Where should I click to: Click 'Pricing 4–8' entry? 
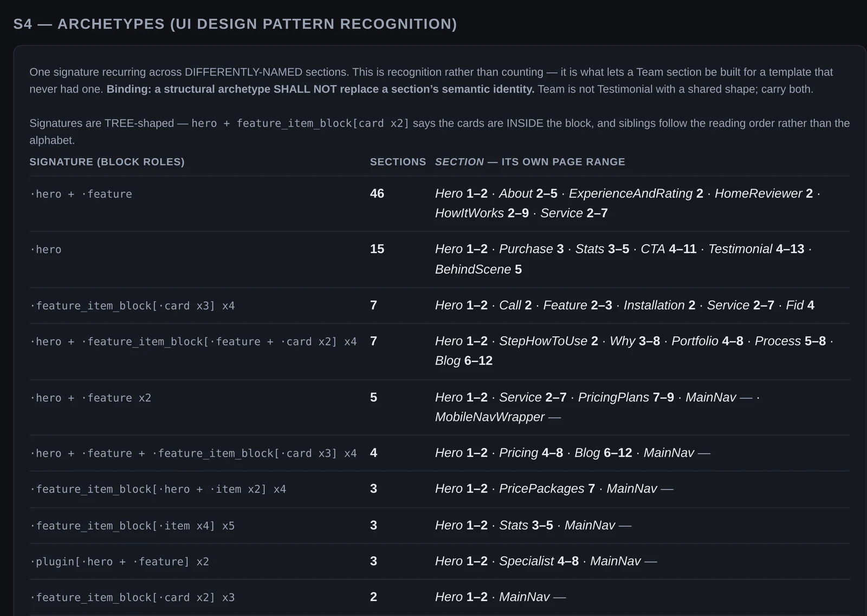pos(531,452)
